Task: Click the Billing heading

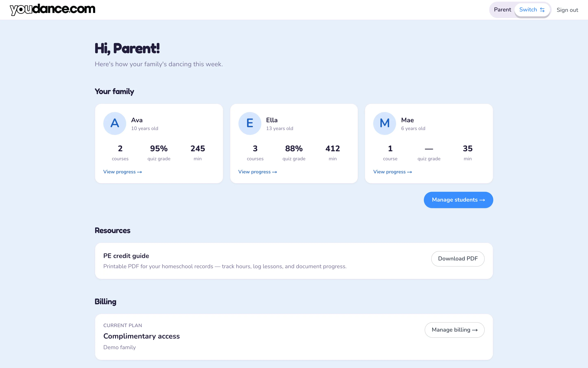Action: (105, 302)
